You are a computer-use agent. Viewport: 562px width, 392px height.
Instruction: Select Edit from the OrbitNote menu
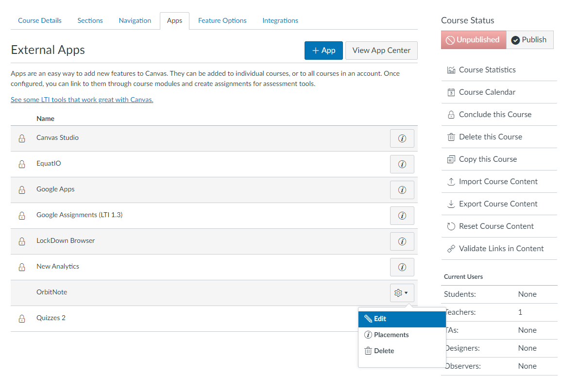402,319
